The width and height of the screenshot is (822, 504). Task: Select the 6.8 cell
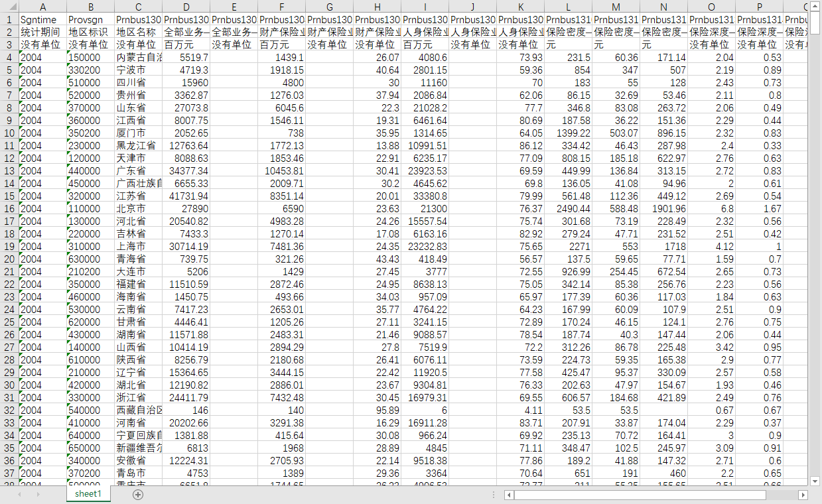tap(711, 208)
